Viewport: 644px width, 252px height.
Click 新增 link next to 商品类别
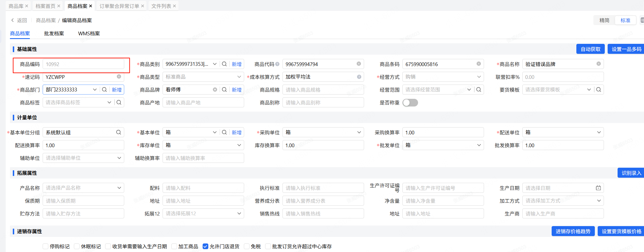tap(236, 64)
